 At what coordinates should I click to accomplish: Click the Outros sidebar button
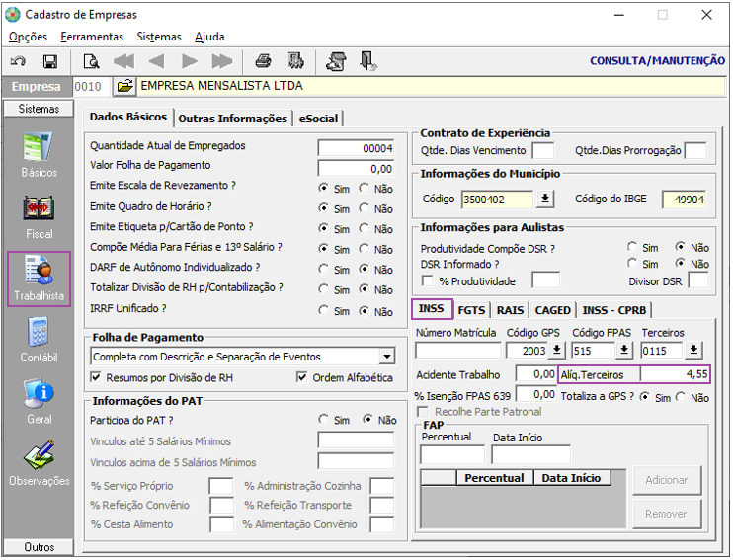pos(39,546)
